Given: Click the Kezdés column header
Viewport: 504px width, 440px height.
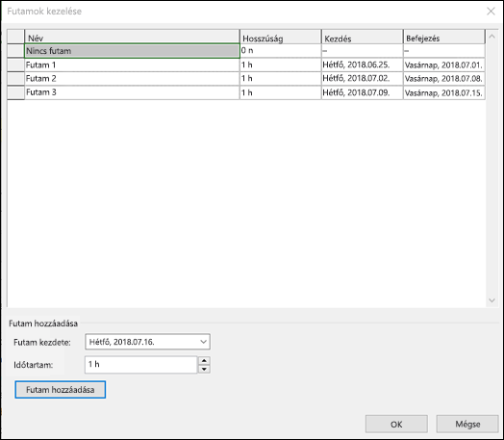Looking at the screenshot, I should (363, 37).
